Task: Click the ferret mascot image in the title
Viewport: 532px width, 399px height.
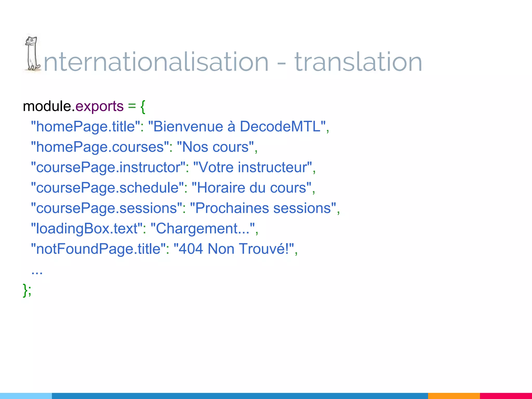Action: click(32, 54)
